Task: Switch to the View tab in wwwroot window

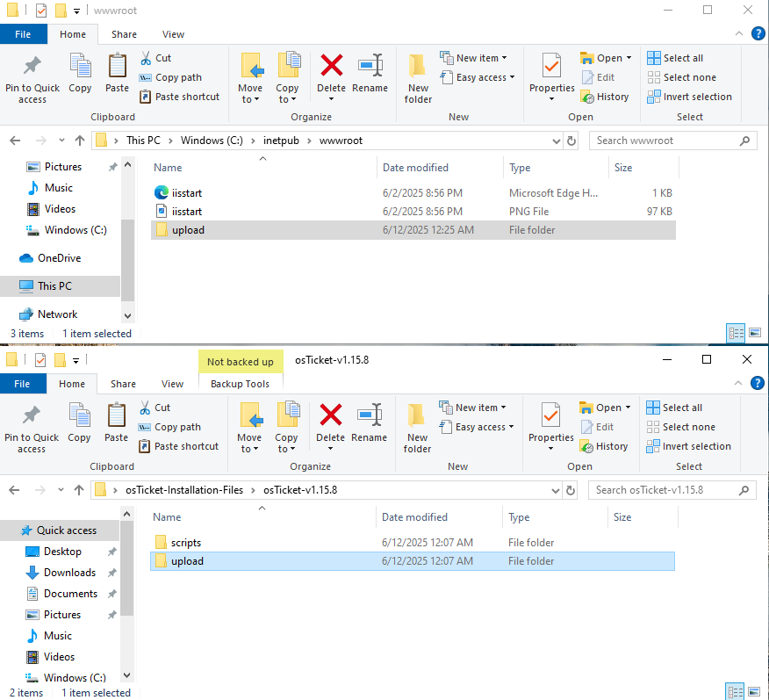Action: (x=173, y=34)
